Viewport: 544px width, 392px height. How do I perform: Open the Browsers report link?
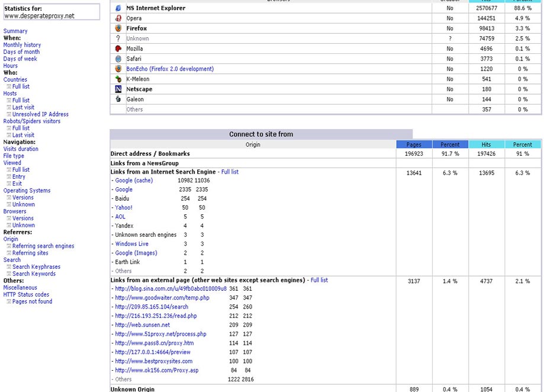point(15,211)
